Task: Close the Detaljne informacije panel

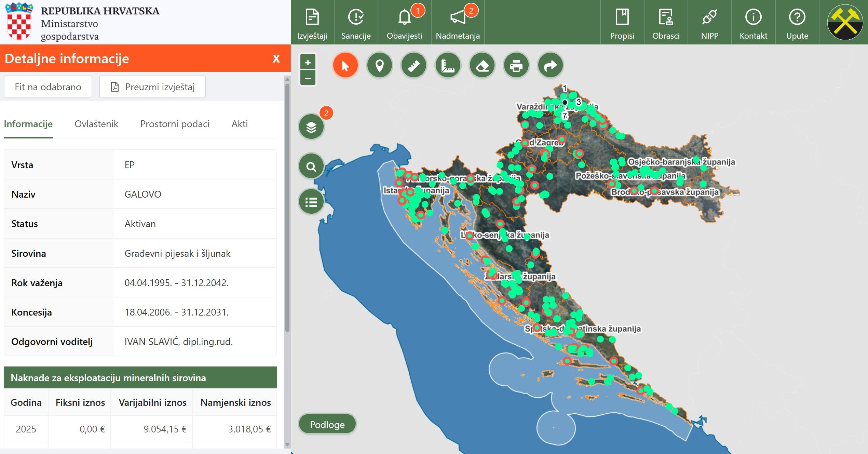Action: coord(276,58)
